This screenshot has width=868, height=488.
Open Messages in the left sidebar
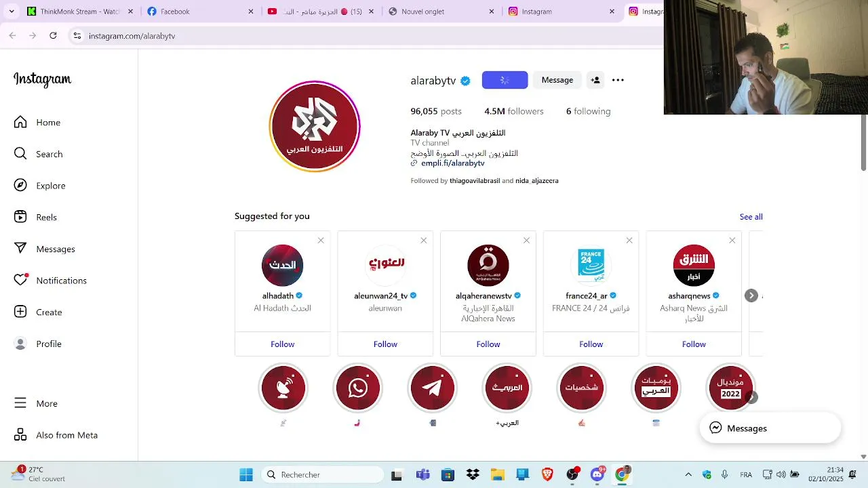pyautogui.click(x=45, y=249)
